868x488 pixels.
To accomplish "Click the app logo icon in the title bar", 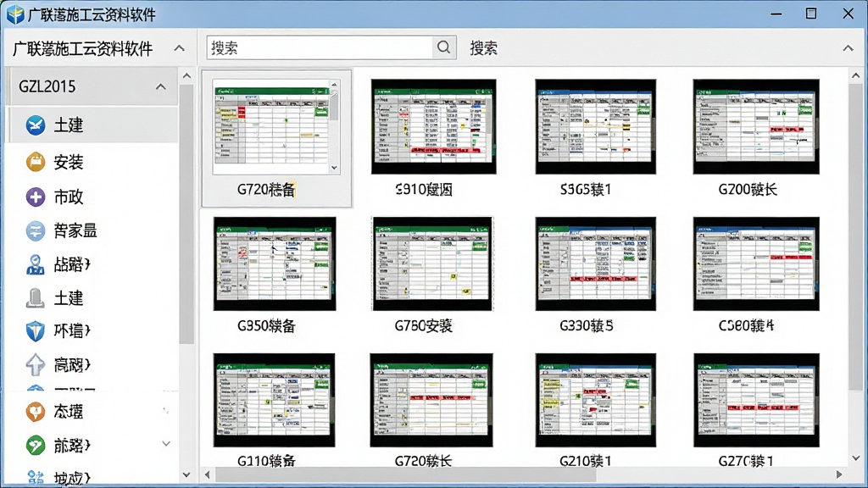I will (x=15, y=14).
